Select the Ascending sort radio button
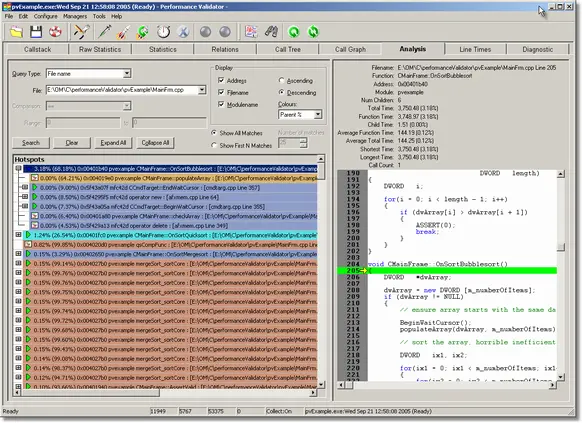 click(x=281, y=80)
